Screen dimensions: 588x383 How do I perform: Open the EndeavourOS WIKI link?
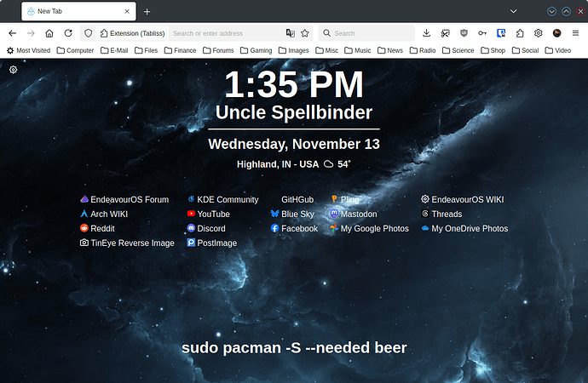pos(463,199)
